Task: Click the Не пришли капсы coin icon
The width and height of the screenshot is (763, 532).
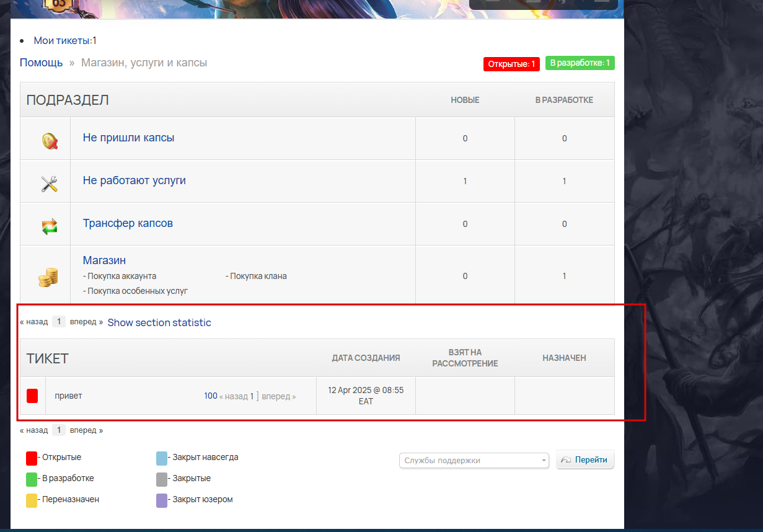Action: tap(50, 141)
